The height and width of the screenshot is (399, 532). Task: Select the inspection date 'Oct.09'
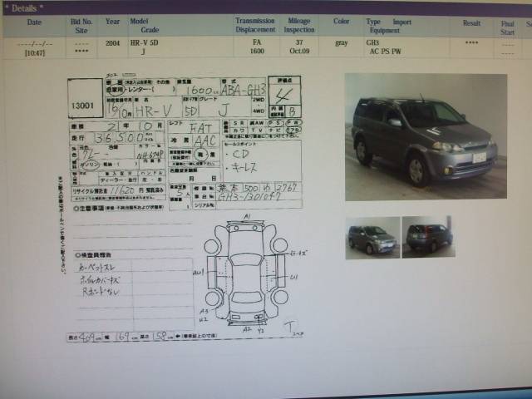click(x=299, y=51)
